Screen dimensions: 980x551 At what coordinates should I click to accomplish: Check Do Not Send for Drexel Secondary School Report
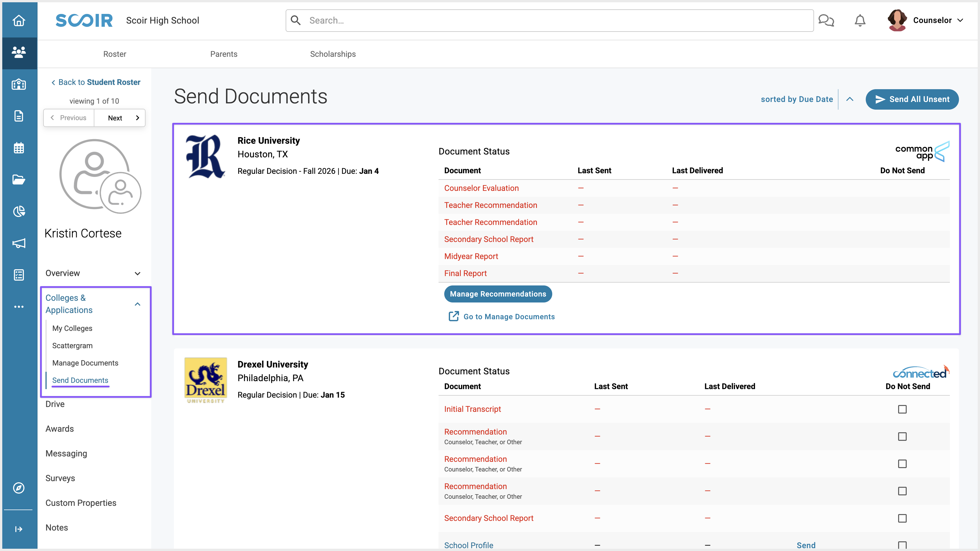902,518
